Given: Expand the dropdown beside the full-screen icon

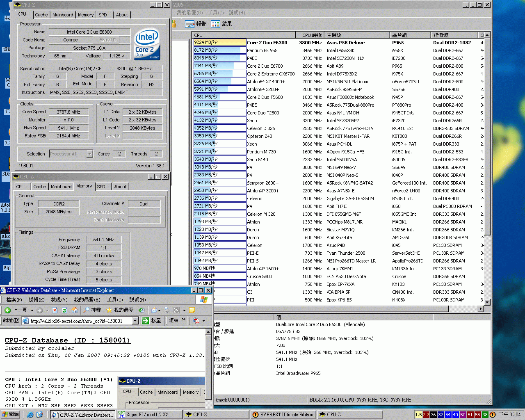Looking at the screenshot, I should (x=184, y=310).
